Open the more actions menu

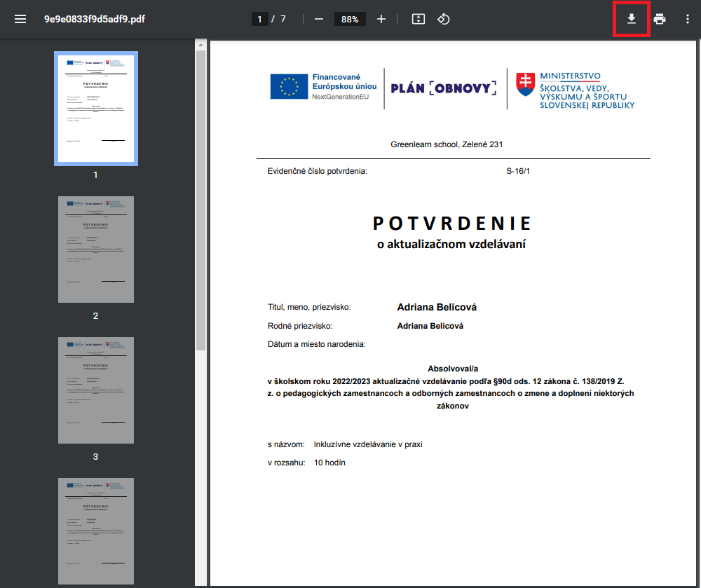687,19
